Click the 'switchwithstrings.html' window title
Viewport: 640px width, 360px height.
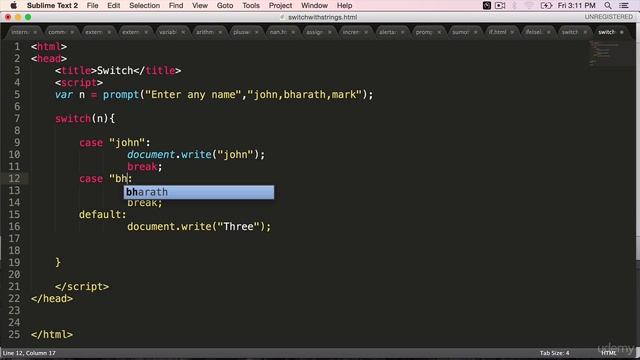point(322,17)
